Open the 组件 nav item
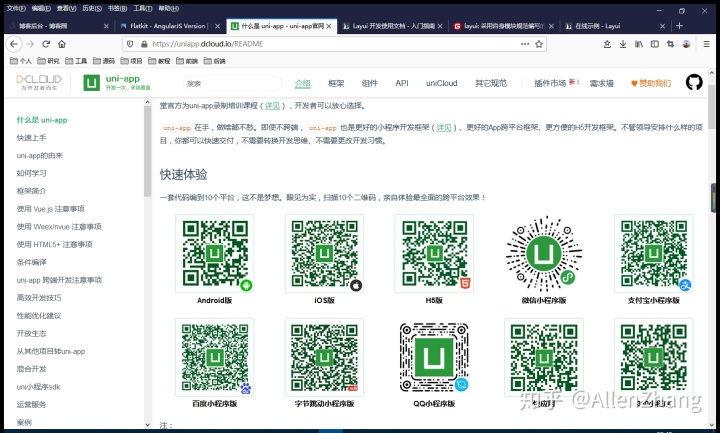Image resolution: width=720 pixels, height=433 pixels. 370,83
